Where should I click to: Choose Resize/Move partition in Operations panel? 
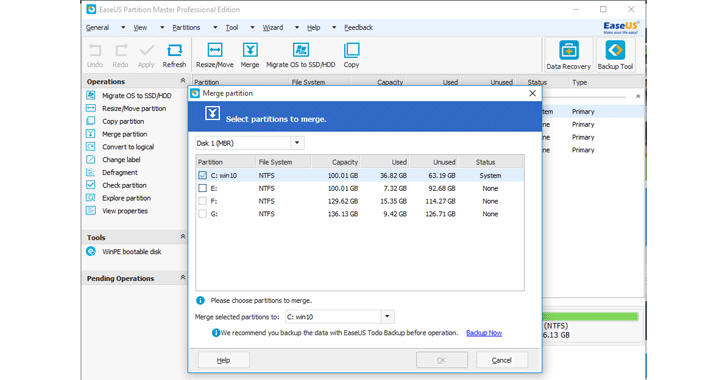click(x=134, y=108)
